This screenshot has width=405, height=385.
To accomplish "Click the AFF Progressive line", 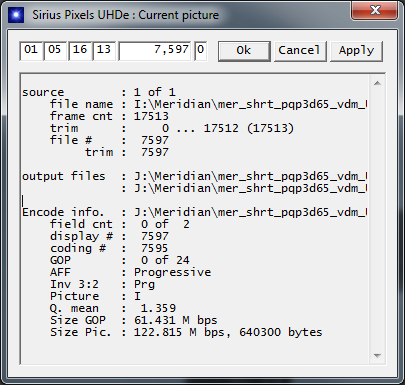I will tap(130, 272).
